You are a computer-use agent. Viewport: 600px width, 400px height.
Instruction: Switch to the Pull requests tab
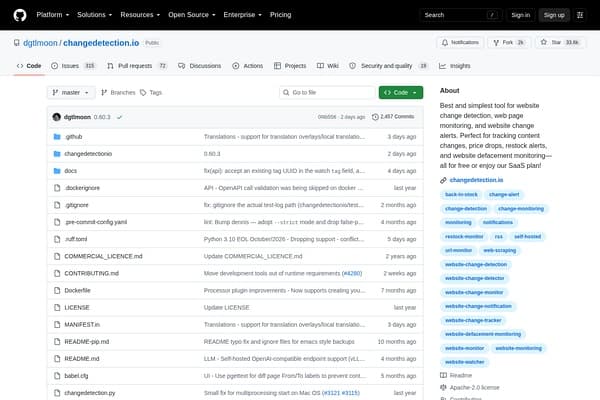(137, 66)
